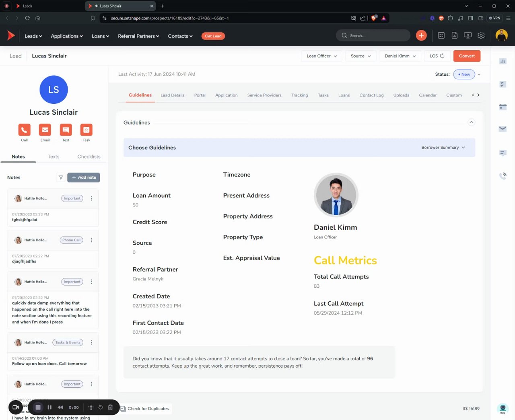Open the user profile avatar

coord(501,35)
